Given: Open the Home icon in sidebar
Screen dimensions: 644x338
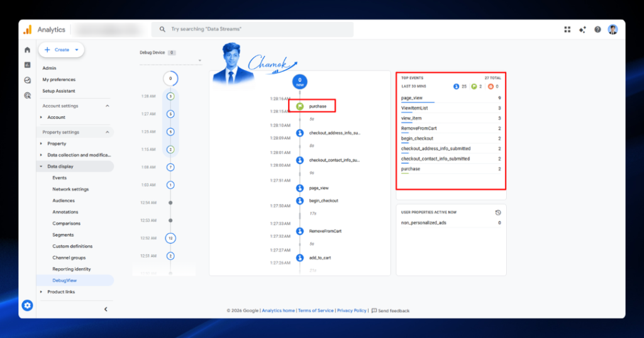Looking at the screenshot, I should (x=28, y=50).
